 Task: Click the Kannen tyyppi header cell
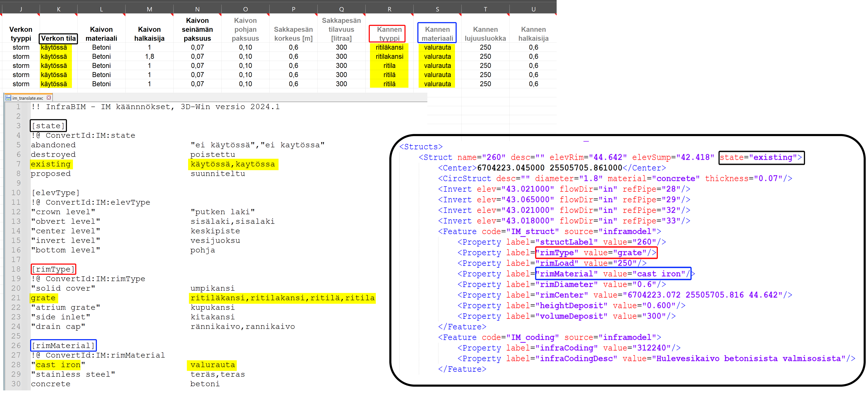389,34
